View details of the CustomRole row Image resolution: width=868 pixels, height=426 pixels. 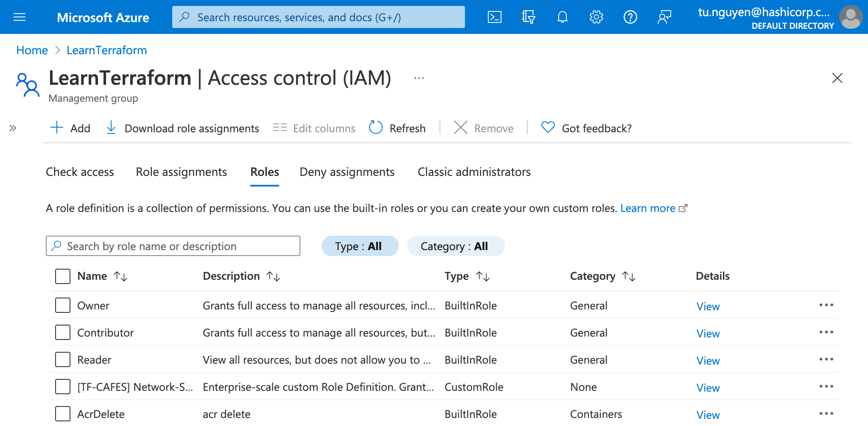point(708,387)
